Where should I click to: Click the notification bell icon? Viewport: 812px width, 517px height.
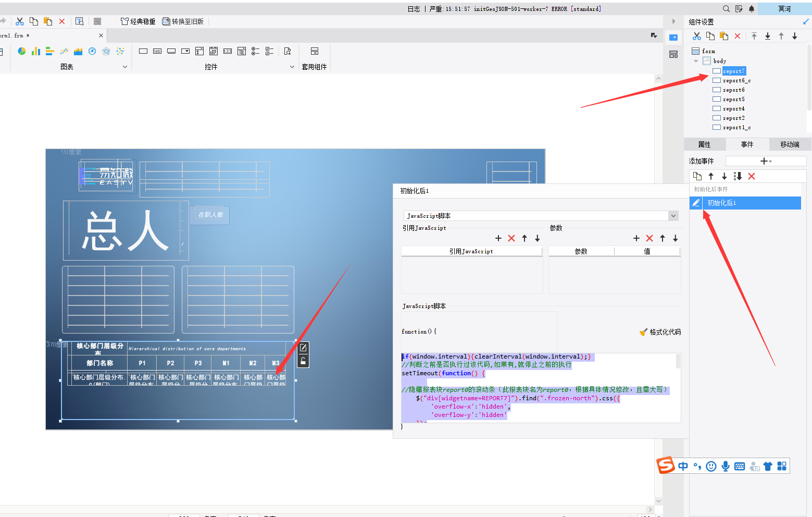(x=752, y=9)
